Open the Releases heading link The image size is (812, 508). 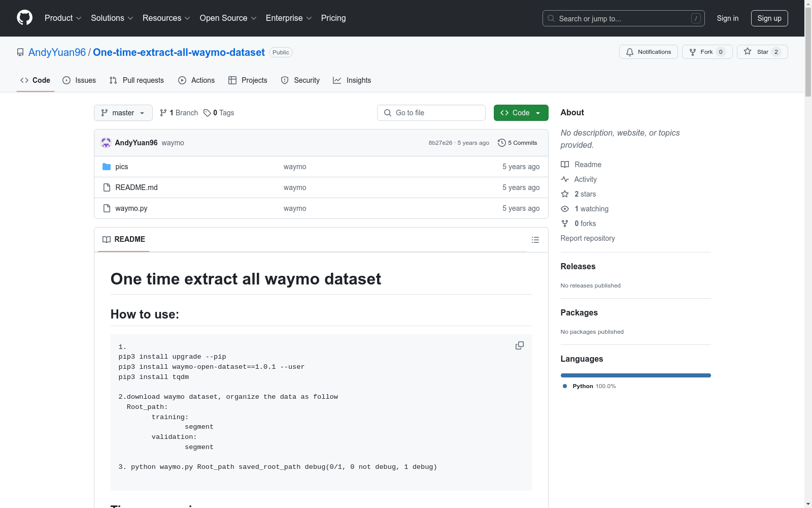[x=578, y=266]
